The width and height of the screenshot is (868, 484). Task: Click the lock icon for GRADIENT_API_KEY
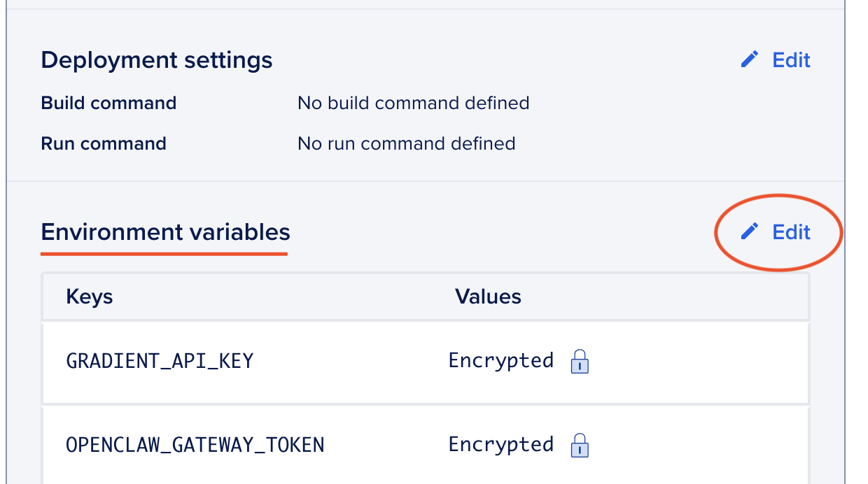point(580,362)
